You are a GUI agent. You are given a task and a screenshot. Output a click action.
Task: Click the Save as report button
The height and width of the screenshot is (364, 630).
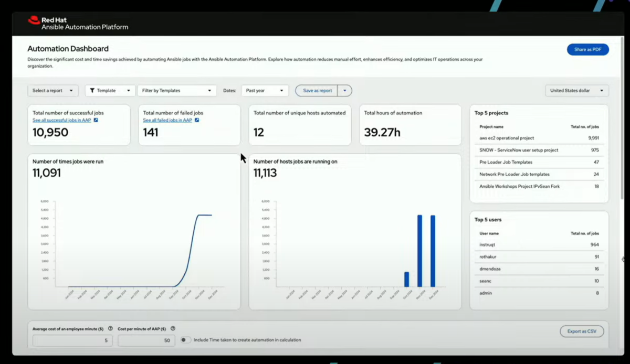coord(317,91)
